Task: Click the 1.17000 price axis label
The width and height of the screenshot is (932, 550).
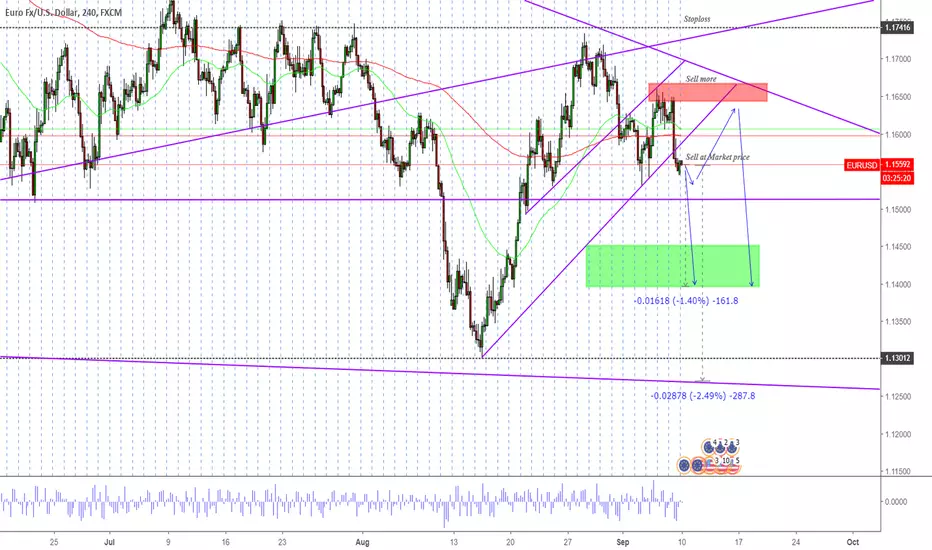Action: pos(898,59)
